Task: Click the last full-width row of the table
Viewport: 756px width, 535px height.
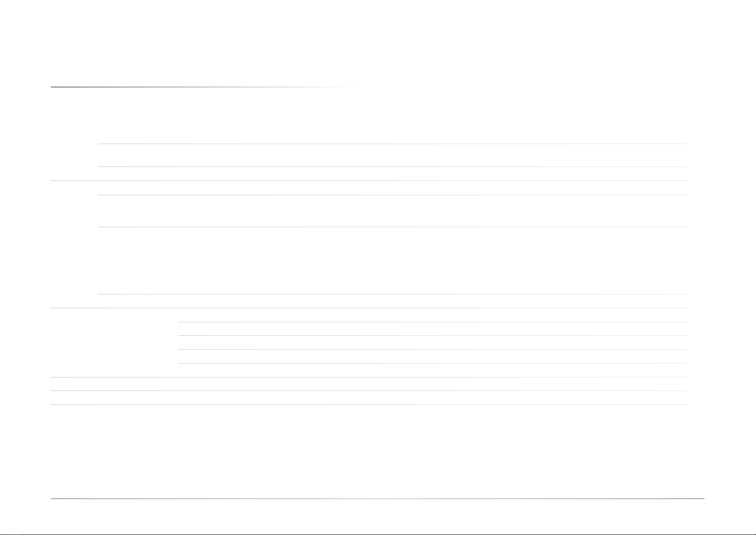Action: [x=369, y=398]
